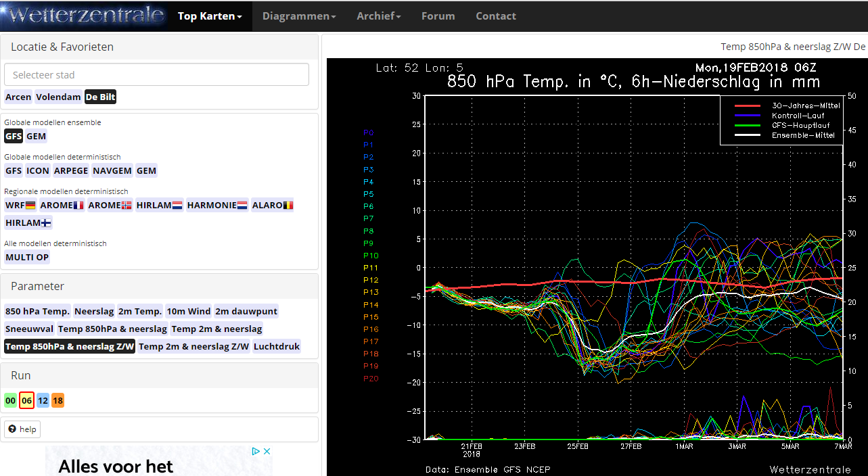Click the P10 ensemble member label
The height and width of the screenshot is (476, 868).
[371, 256]
